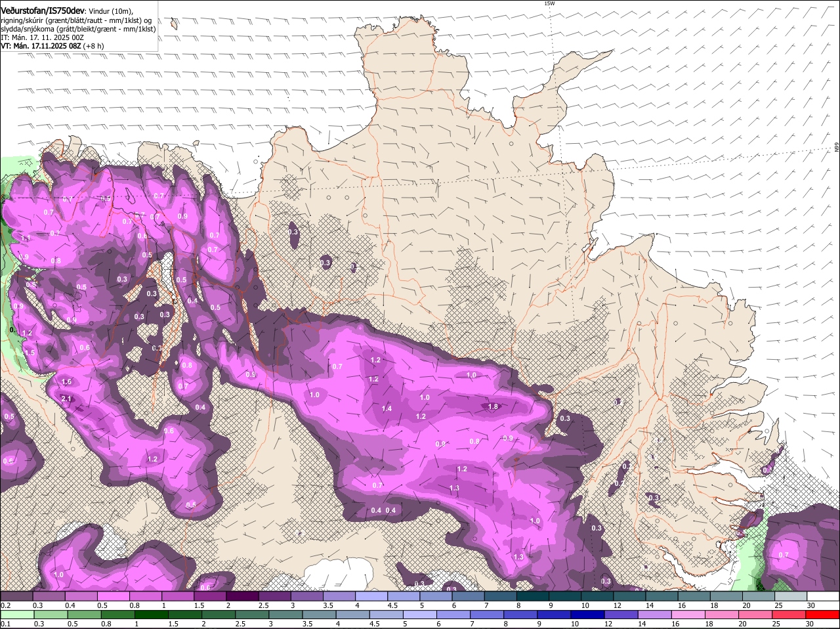Click the light lavender swatch labeled 4 in snow legend

(371, 596)
